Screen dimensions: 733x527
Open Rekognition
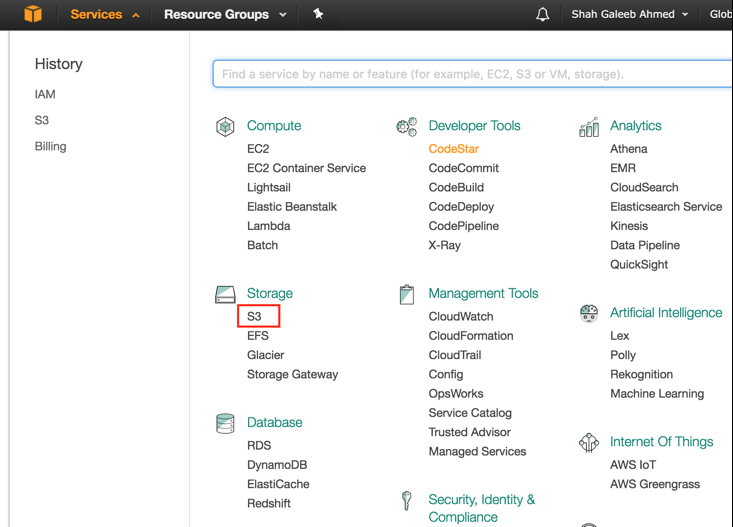pyautogui.click(x=641, y=375)
